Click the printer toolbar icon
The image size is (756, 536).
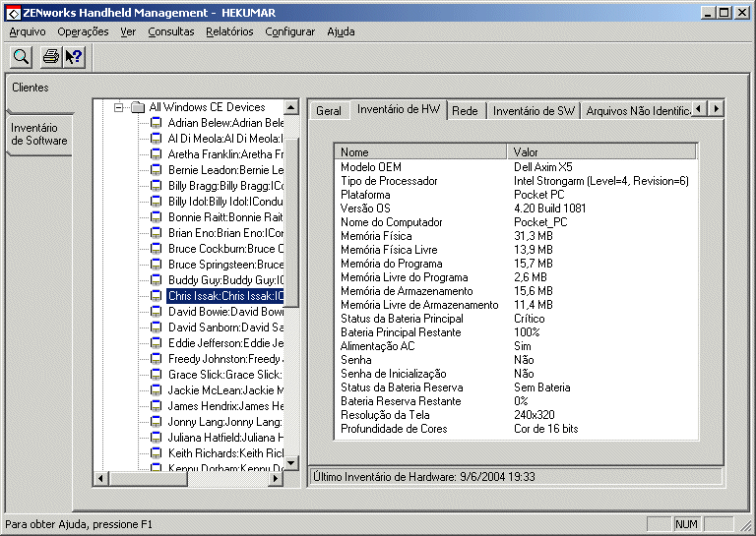(51, 57)
